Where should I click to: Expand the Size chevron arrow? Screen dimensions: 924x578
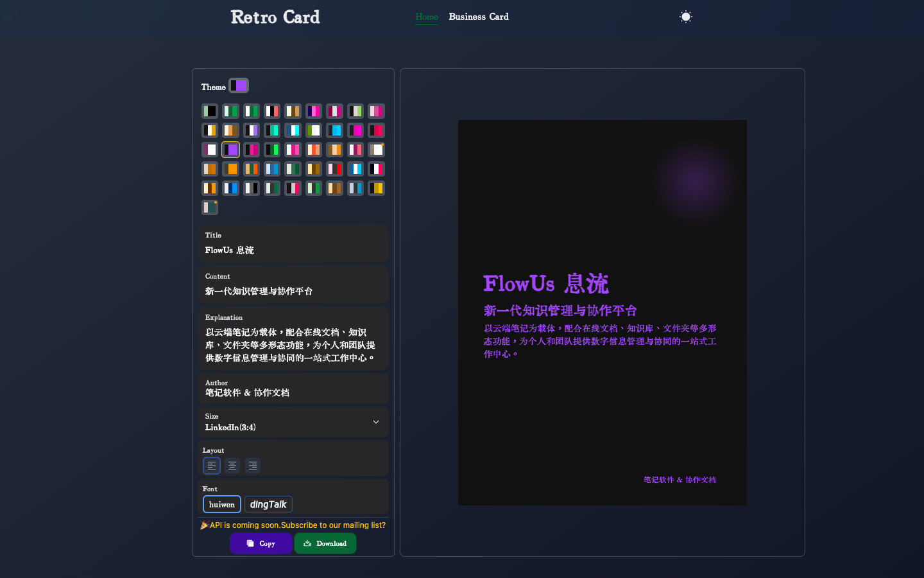coord(376,422)
